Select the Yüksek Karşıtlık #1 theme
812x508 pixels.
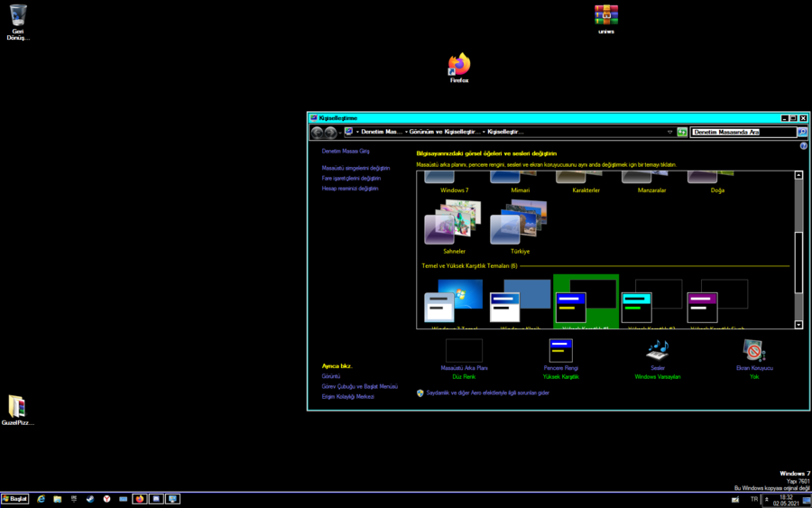point(586,301)
